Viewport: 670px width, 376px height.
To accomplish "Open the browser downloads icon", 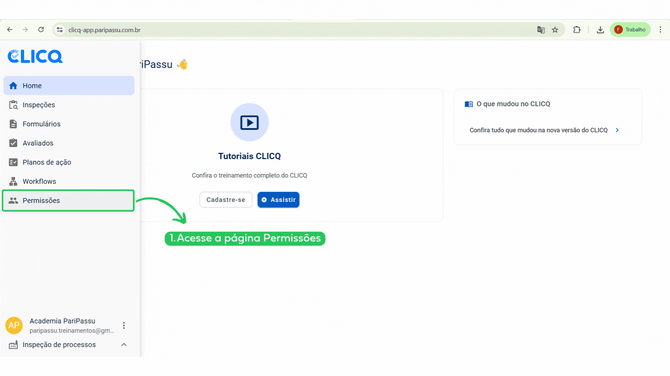I will point(600,29).
